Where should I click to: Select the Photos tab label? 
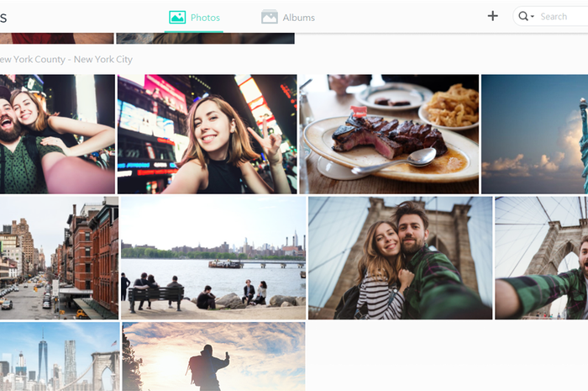[x=205, y=18]
